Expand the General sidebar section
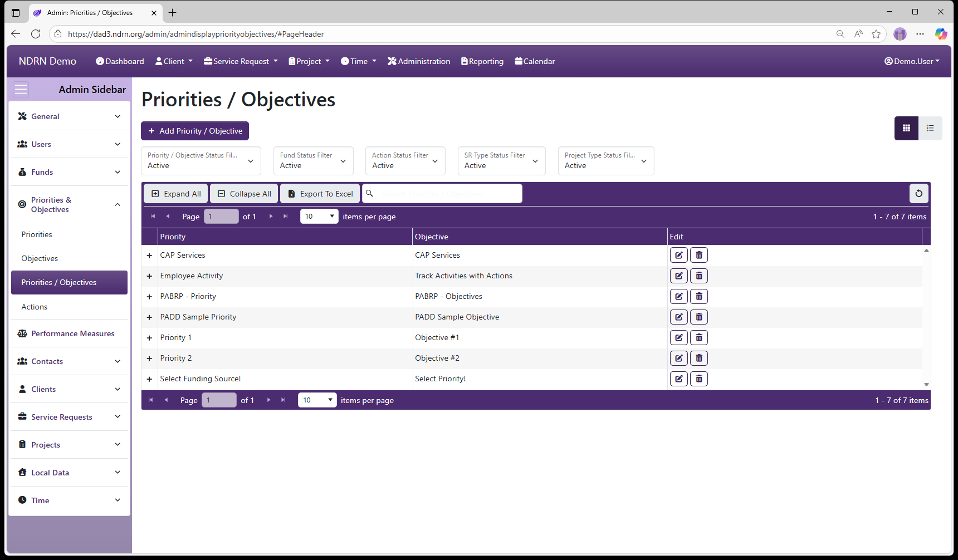The height and width of the screenshot is (560, 958). [x=69, y=116]
